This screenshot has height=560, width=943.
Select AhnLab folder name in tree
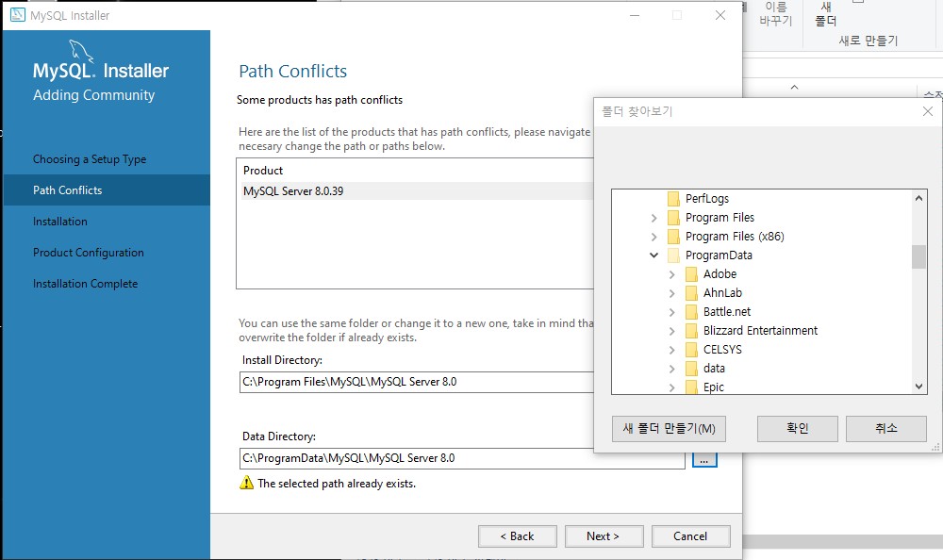point(723,293)
